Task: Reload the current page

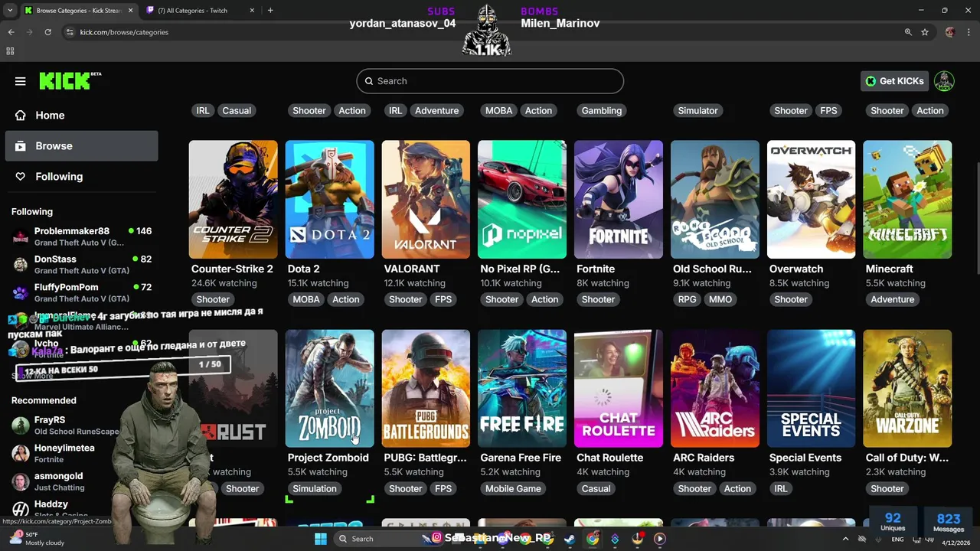Action: (x=47, y=32)
